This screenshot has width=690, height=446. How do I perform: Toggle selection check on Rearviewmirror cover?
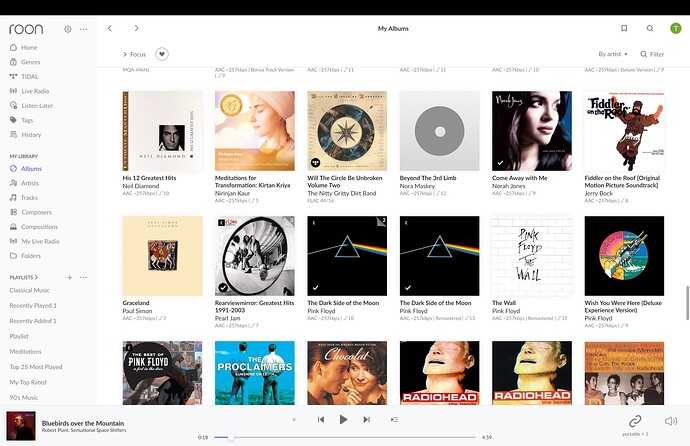pyautogui.click(x=223, y=288)
